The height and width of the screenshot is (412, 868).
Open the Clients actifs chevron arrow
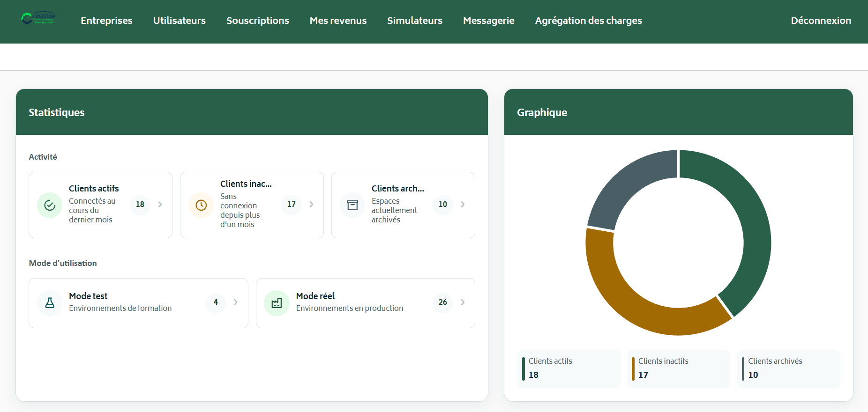(x=160, y=204)
